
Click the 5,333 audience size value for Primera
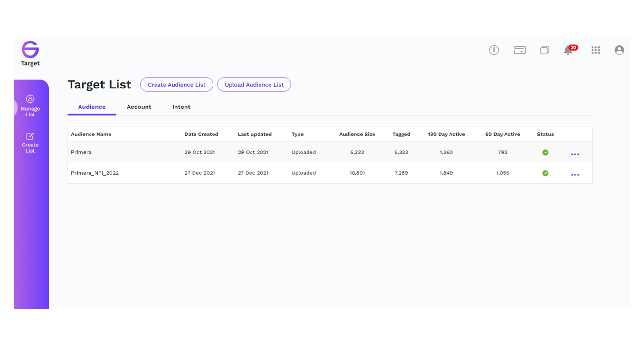(357, 153)
